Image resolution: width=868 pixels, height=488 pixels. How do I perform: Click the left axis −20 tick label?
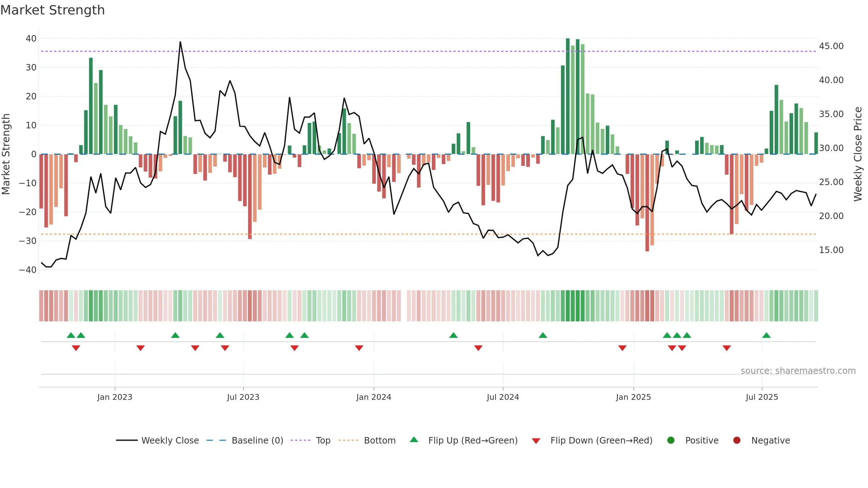click(x=28, y=212)
